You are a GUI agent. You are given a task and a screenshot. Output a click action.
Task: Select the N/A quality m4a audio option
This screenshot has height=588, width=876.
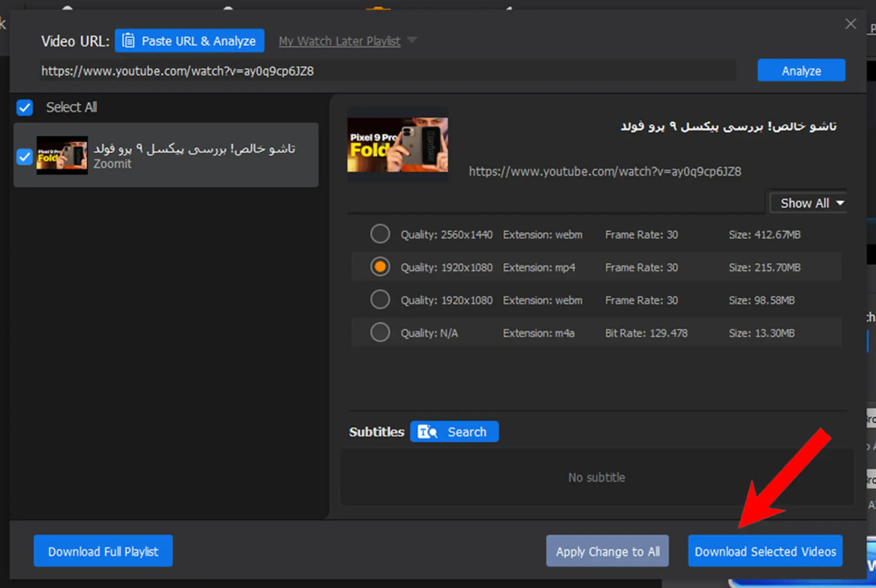[380, 333]
